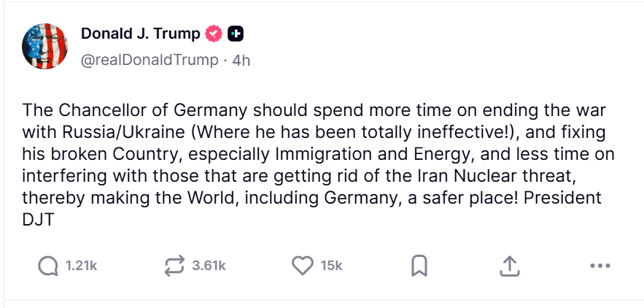Open the three-dot more options menu

click(599, 266)
